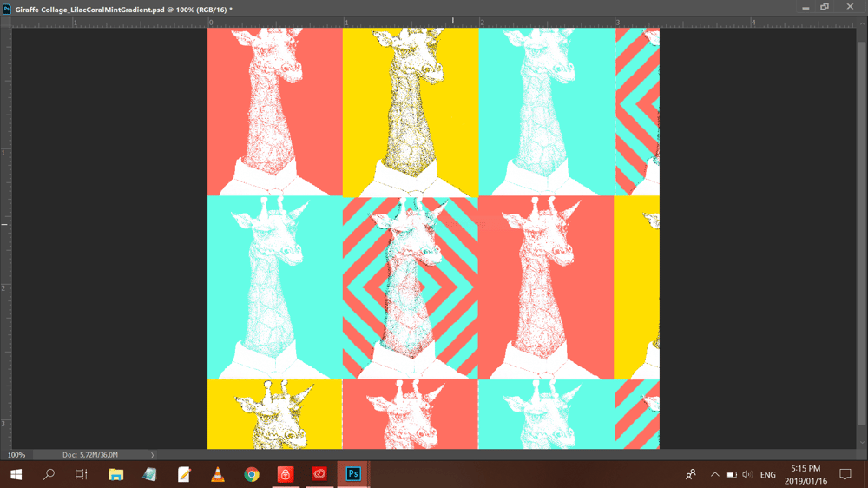Open the notepad-with-pencil taskbar app
868x488 pixels.
(184, 475)
